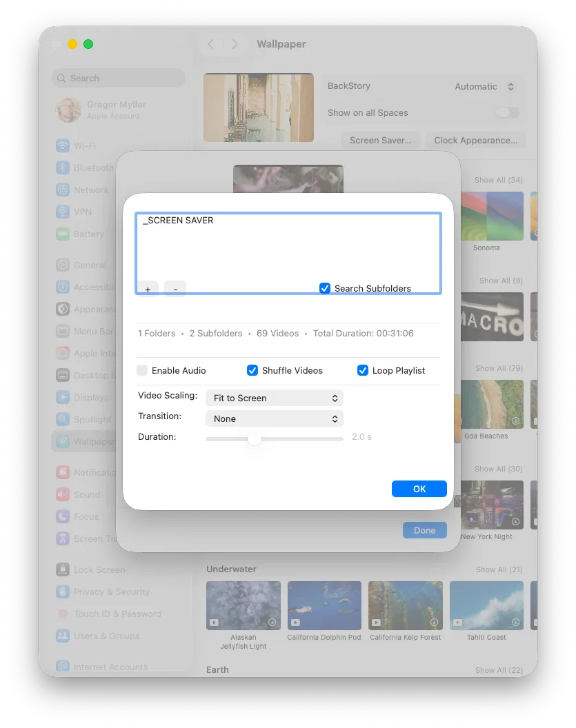576x728 pixels.
Task: Select the Alaskan Jellyfish Light thumbnail
Action: (244, 605)
